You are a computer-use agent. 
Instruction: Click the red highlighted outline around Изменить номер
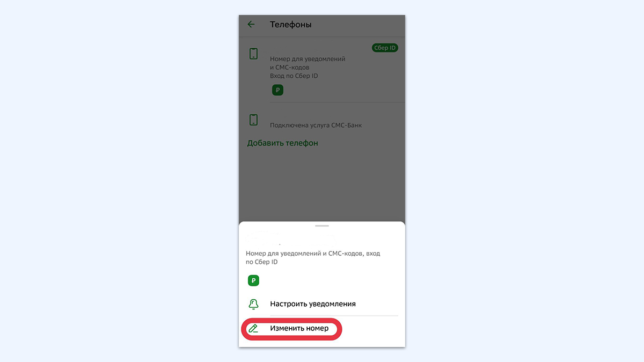pyautogui.click(x=292, y=329)
